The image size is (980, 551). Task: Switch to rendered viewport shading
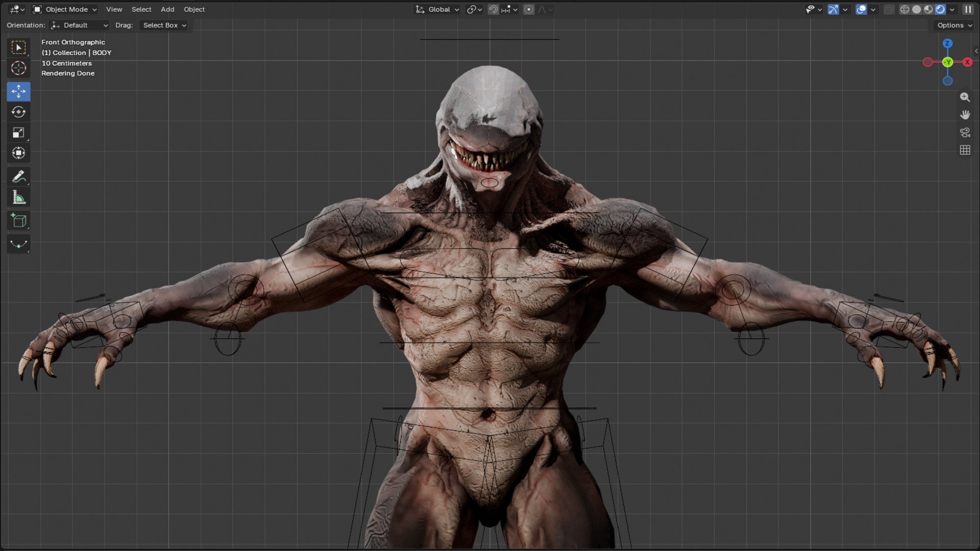[940, 9]
